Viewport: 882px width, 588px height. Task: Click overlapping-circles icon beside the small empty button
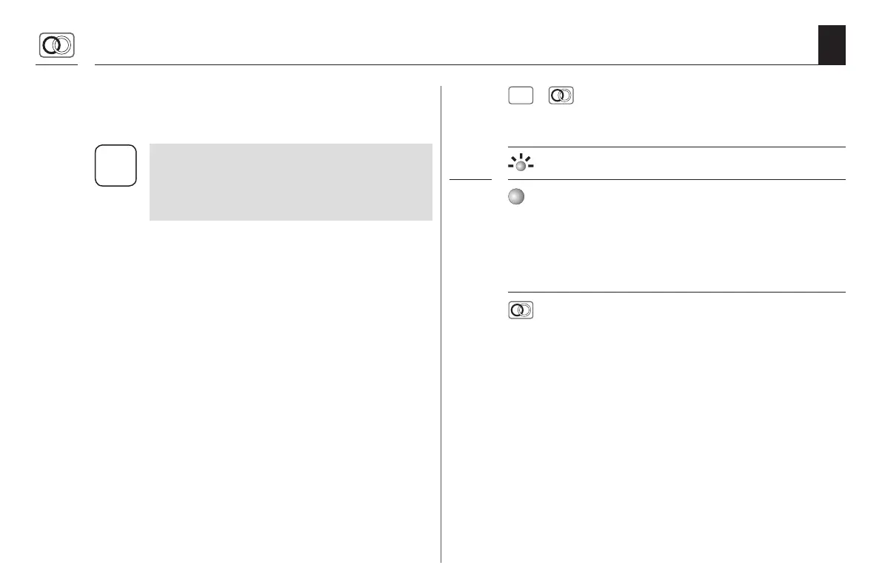pyautogui.click(x=561, y=96)
